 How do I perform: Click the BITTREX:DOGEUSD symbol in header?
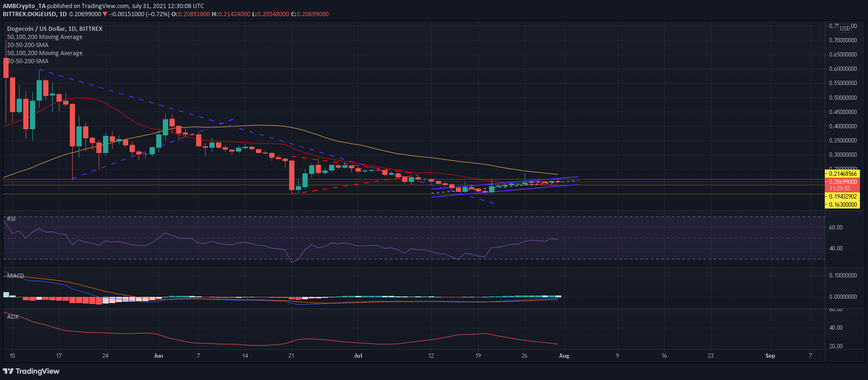coord(28,14)
